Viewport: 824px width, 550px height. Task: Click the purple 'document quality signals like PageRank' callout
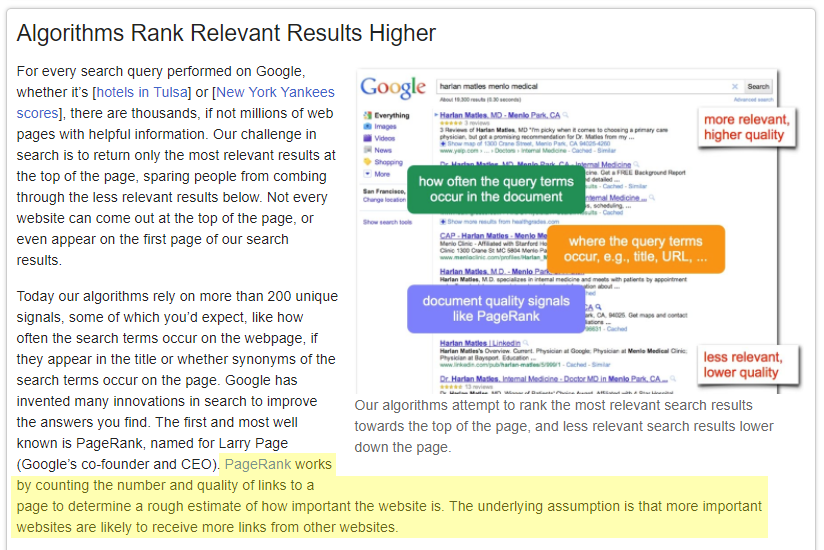click(x=496, y=309)
